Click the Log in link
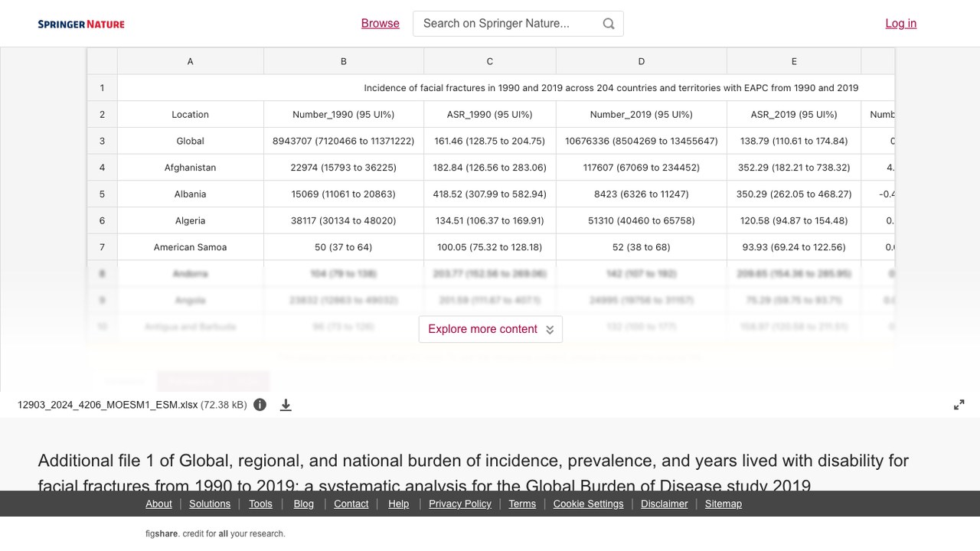Image resolution: width=980 pixels, height=551 pixels. pos(901,24)
